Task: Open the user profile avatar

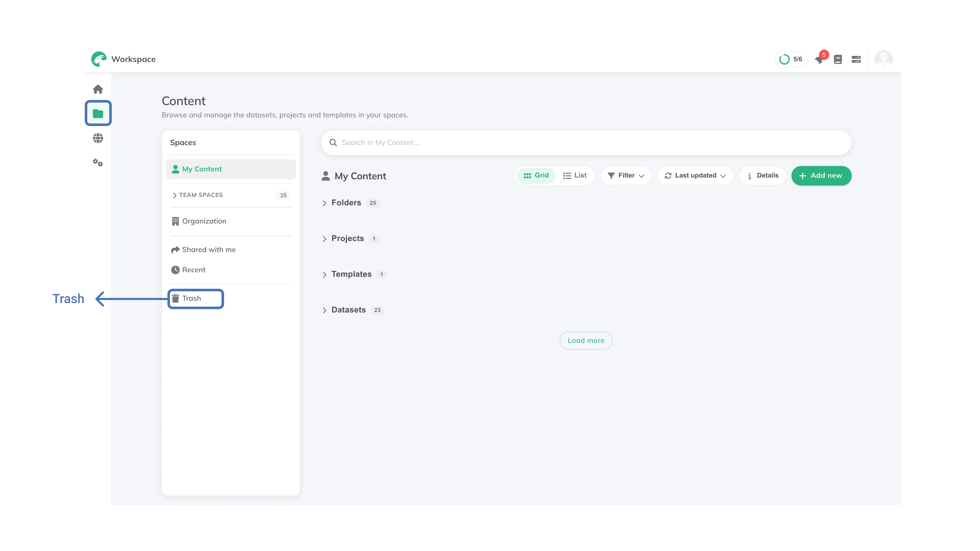Action: pos(883,59)
